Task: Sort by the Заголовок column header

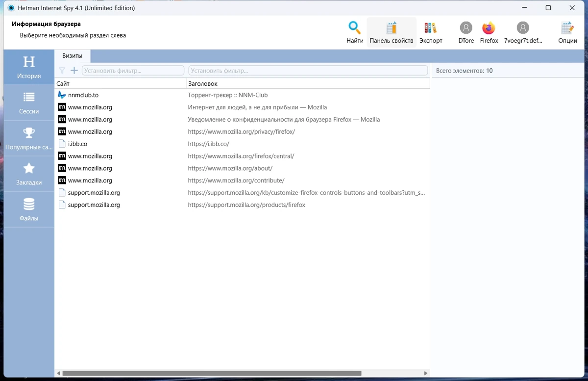Action: pos(308,84)
